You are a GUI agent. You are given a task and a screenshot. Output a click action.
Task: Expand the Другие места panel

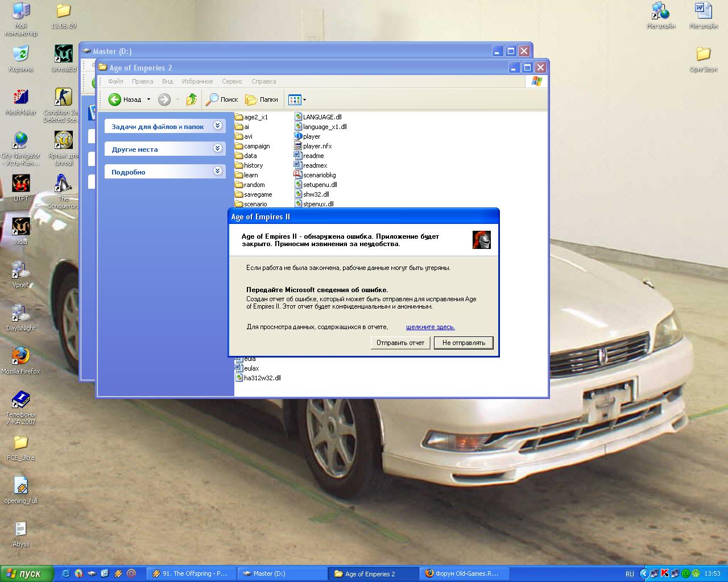click(217, 149)
